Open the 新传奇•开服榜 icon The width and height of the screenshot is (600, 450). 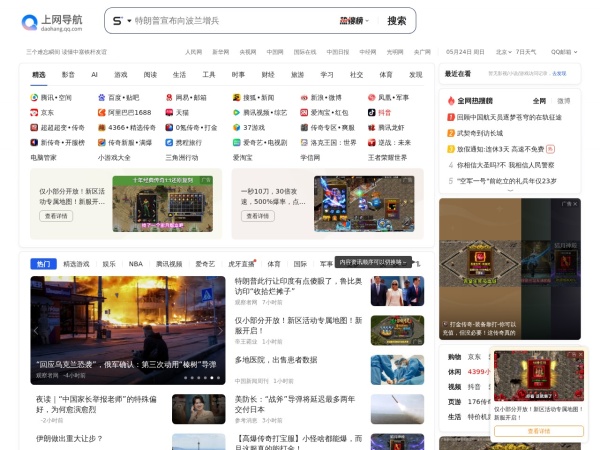coord(34,142)
